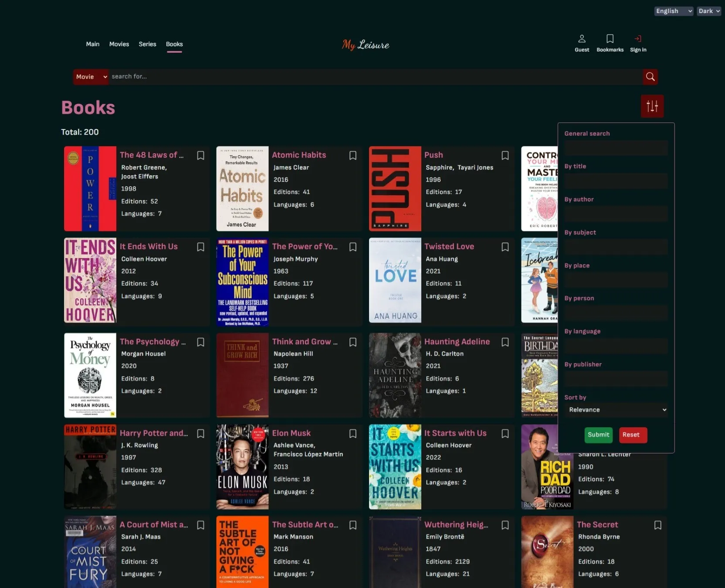725x588 pixels.
Task: Open the Sort by Relevance dropdown
Action: 616,410
